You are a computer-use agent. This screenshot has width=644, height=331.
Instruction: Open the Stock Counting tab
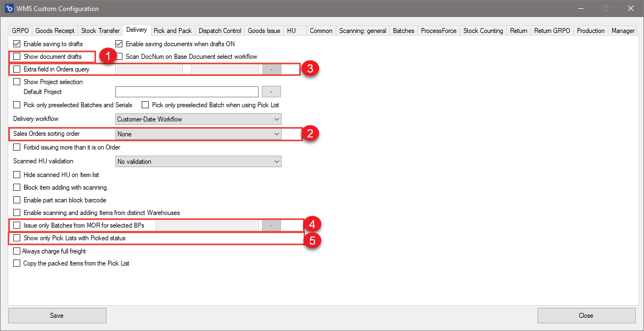[483, 30]
